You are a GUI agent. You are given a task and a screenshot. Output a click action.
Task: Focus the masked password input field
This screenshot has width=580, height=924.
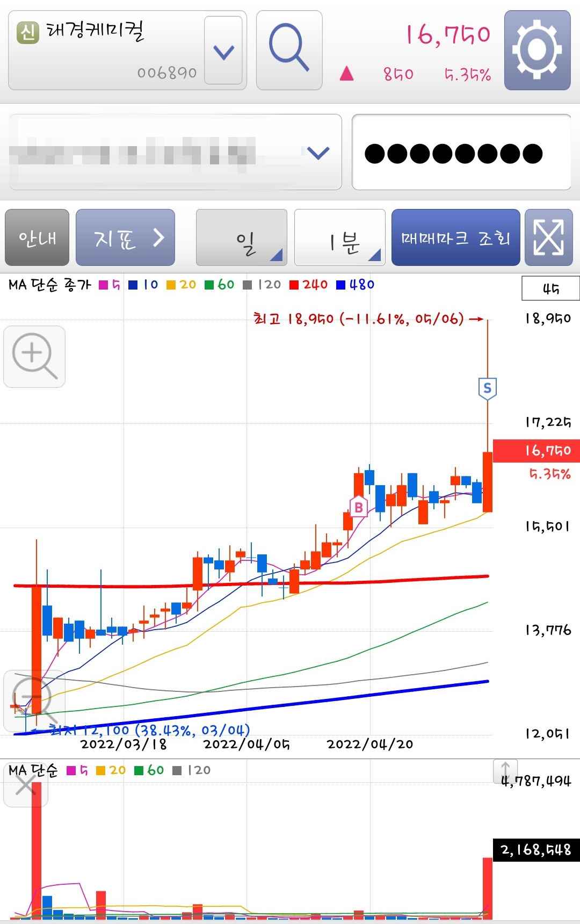[x=461, y=152]
